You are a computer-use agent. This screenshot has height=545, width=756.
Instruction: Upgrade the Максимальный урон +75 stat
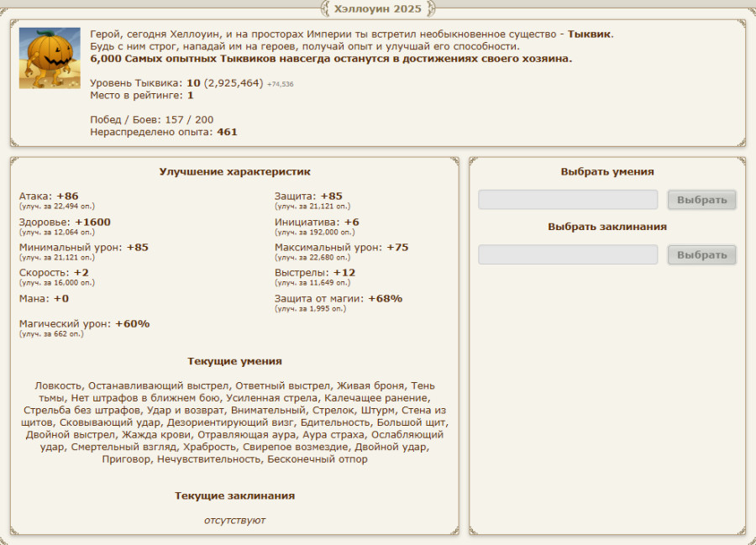coord(312,258)
